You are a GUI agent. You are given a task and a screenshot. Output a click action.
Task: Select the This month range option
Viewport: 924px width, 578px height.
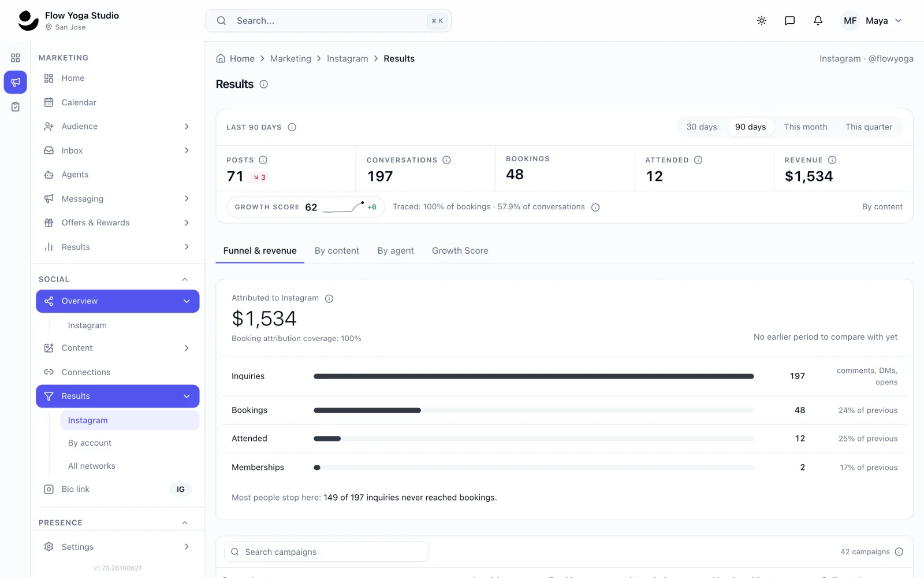click(806, 127)
